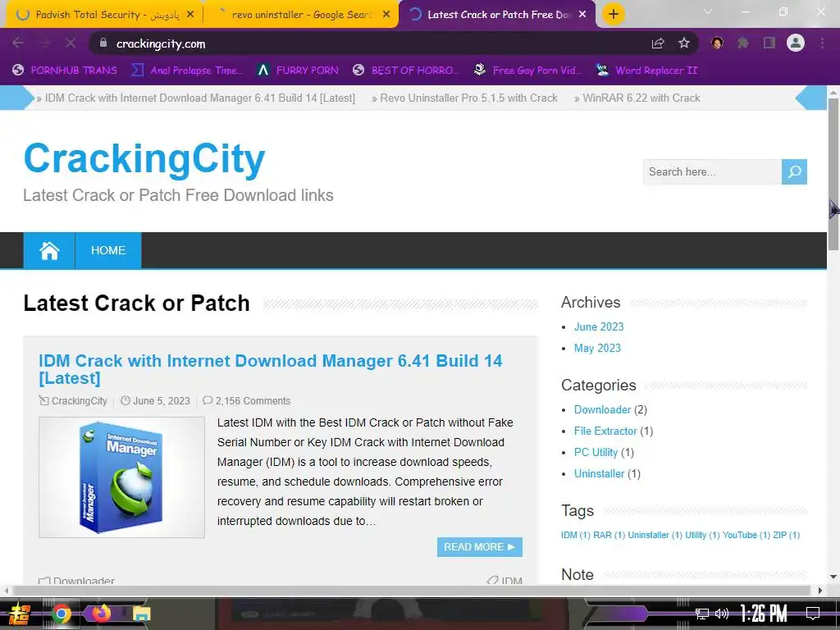The image size is (840, 630).
Task: Open the Uninstaller category link
Action: pos(599,474)
